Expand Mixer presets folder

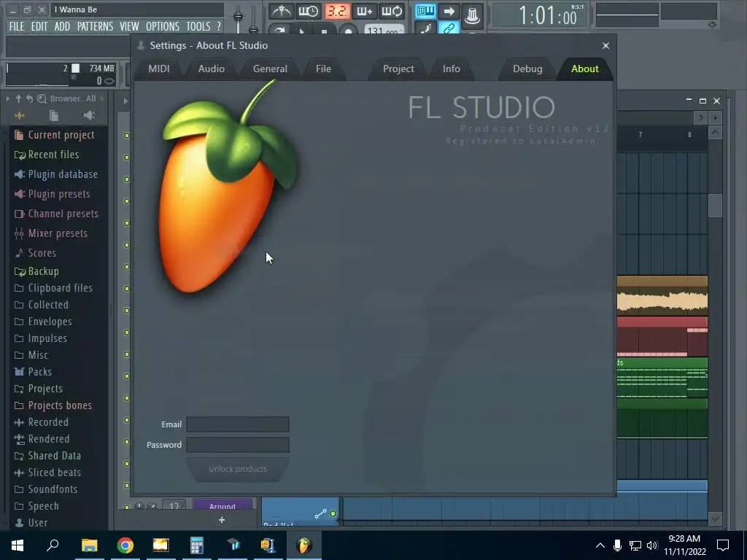pos(51,233)
